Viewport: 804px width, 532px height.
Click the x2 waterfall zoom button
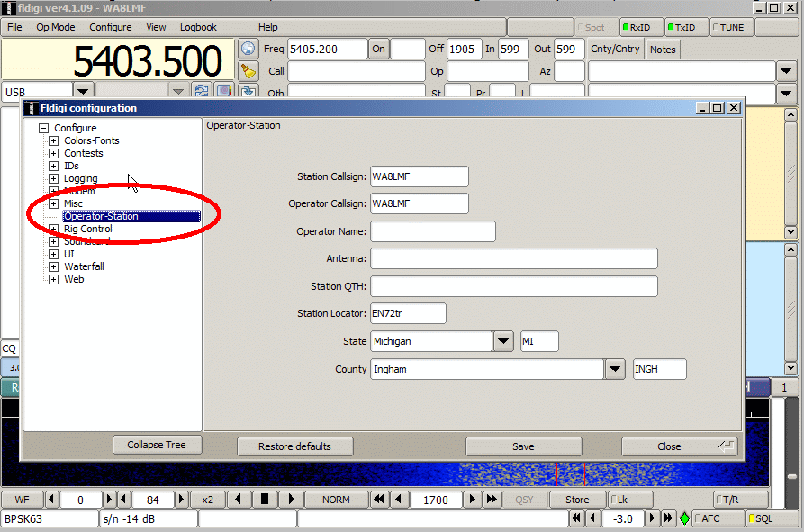tap(207, 500)
